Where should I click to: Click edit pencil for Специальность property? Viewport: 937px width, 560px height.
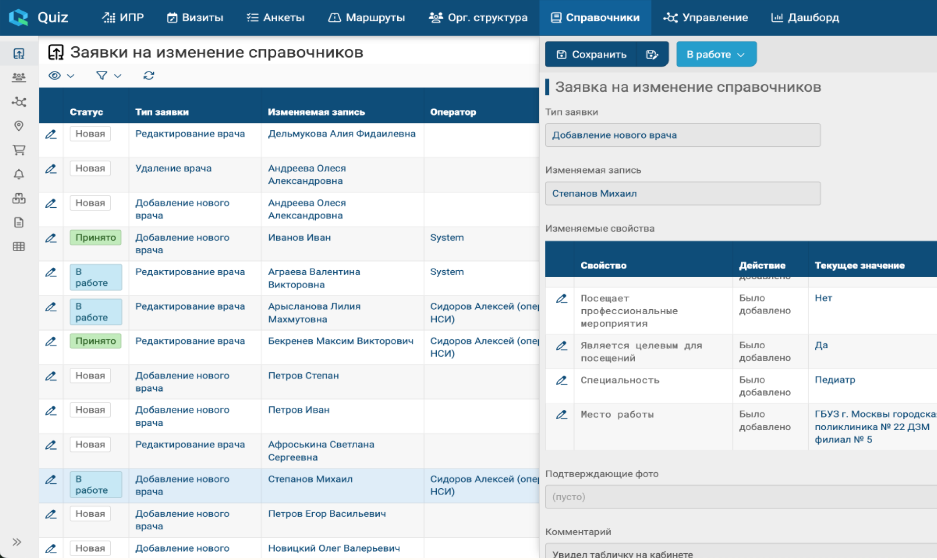(561, 380)
